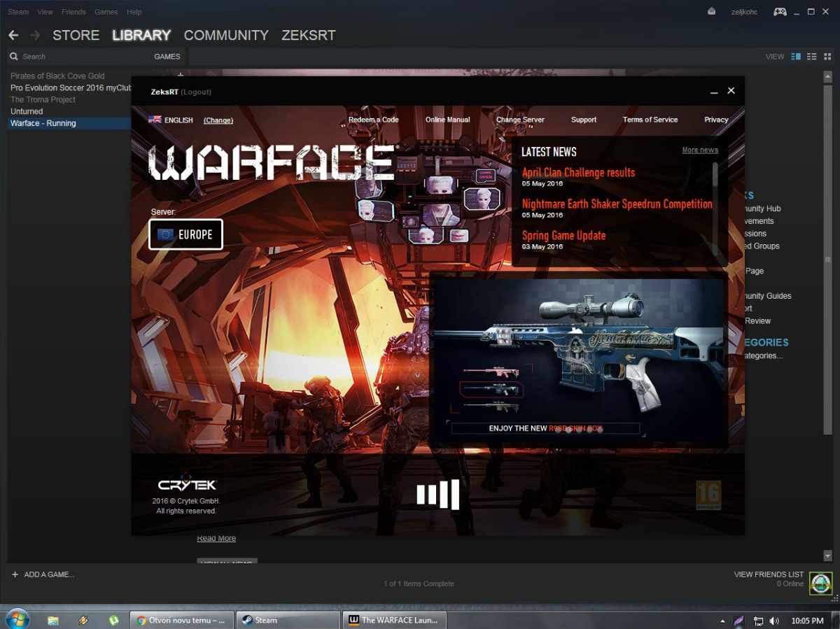
Task: Open VIEW FRIENDS LIST
Action: click(x=769, y=574)
